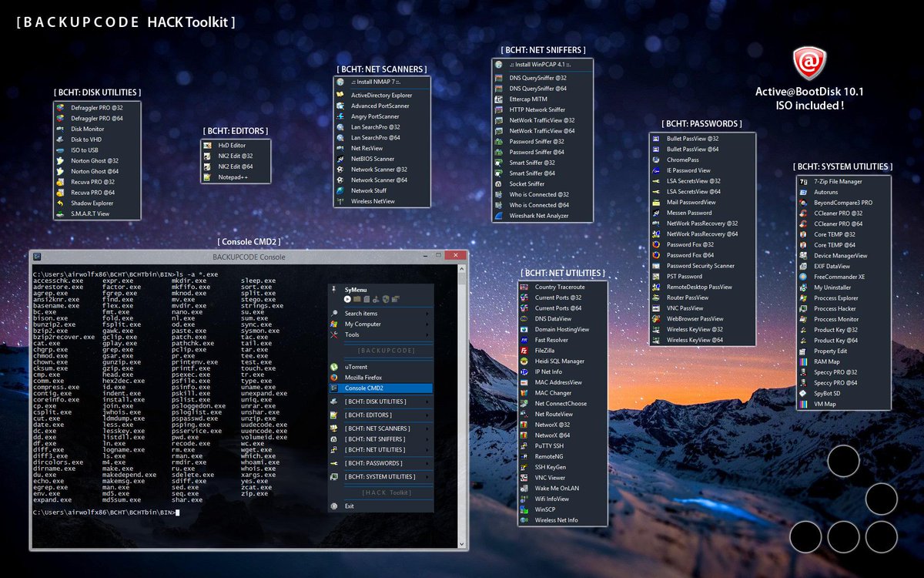Open Notepad++ in Editors list
The height and width of the screenshot is (578, 924).
(x=236, y=177)
